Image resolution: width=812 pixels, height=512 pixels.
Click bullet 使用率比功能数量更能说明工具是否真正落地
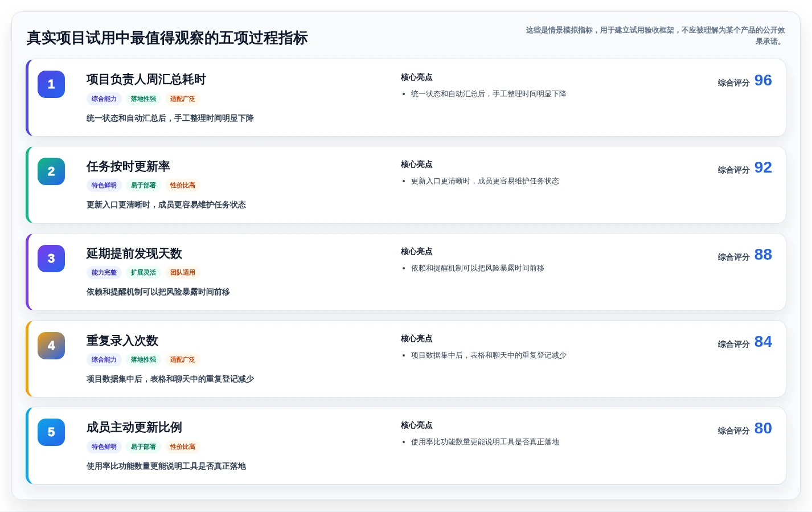(x=485, y=442)
